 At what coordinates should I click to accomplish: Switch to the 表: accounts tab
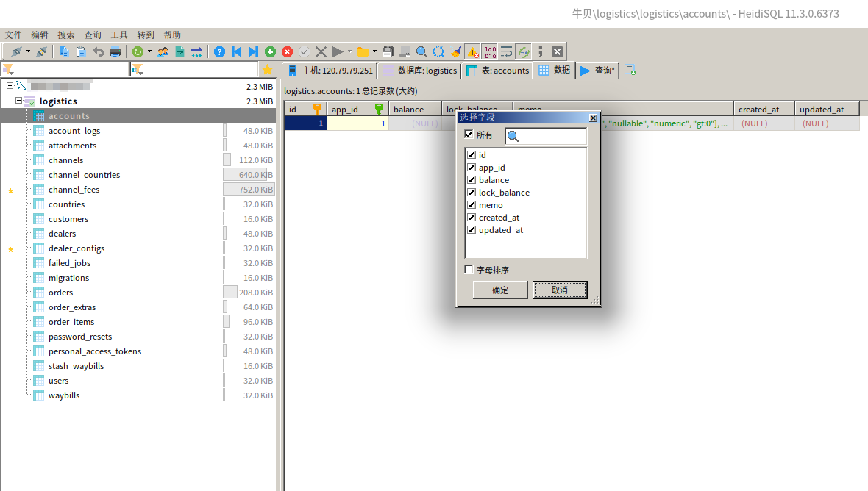498,71
